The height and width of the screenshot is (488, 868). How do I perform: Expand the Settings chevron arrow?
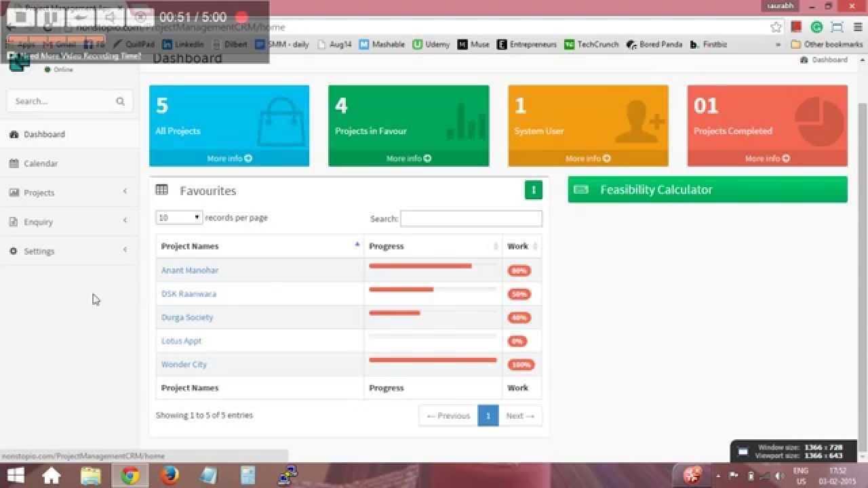point(125,250)
